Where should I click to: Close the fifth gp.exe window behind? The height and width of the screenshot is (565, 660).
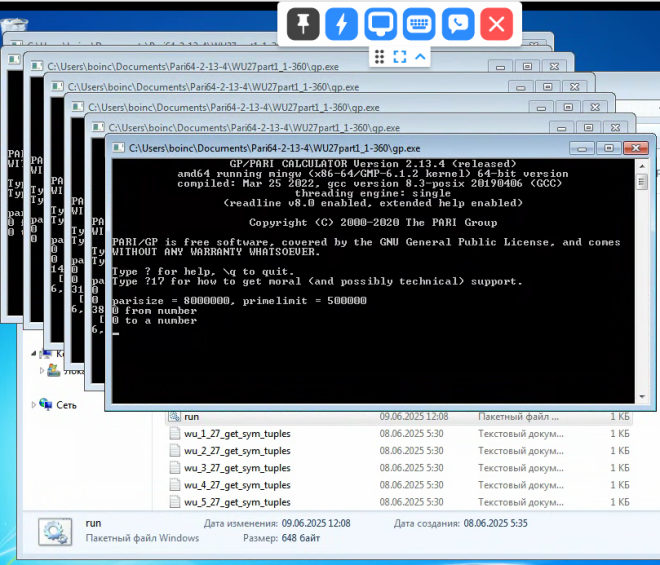(x=554, y=67)
